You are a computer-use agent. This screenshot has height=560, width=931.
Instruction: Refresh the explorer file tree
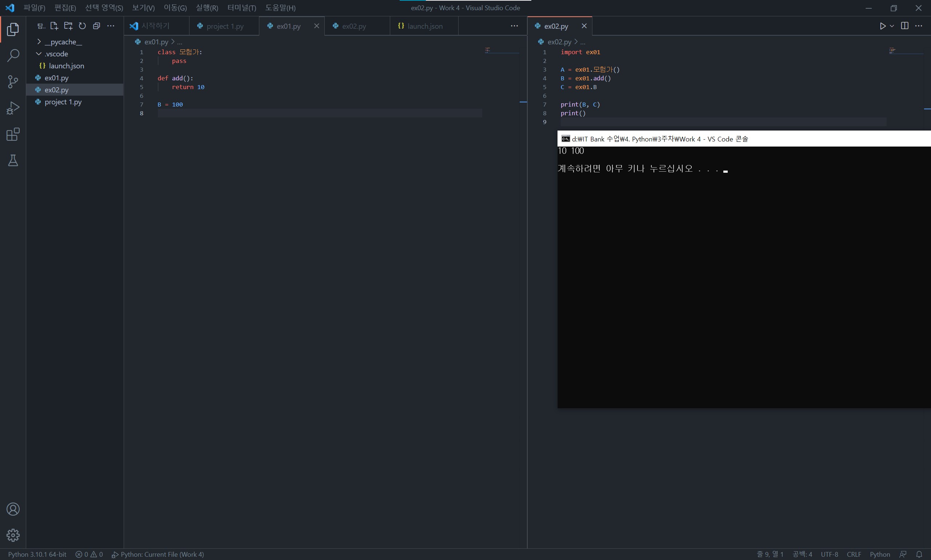82,26
